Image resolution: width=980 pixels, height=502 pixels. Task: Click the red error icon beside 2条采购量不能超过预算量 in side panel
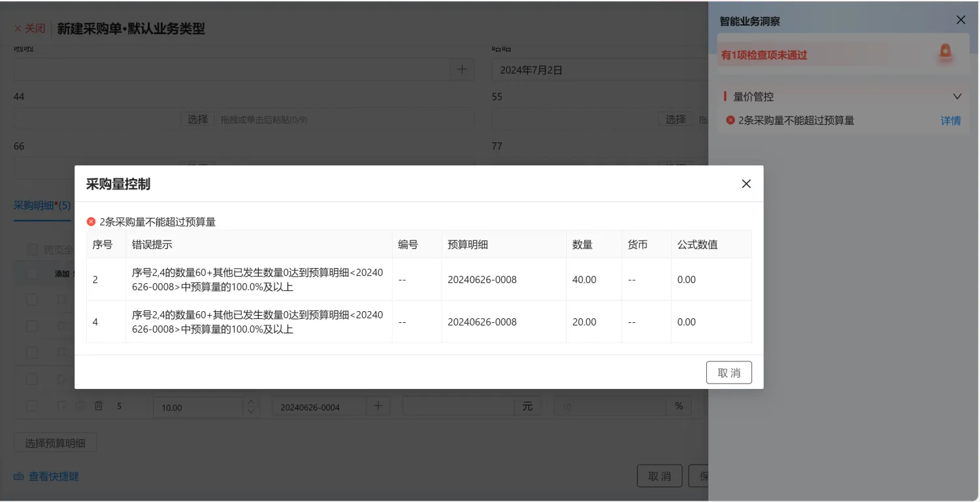click(x=730, y=120)
